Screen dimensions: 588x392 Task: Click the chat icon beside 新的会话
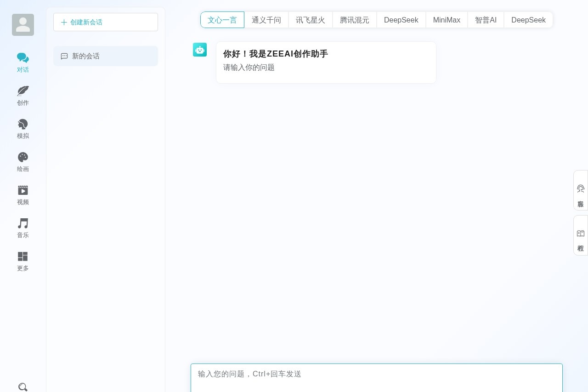click(x=64, y=56)
